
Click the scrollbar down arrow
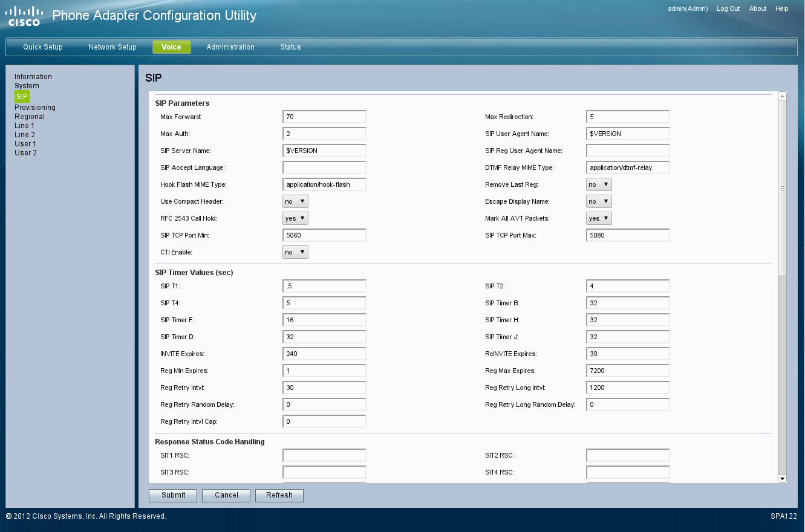(781, 479)
